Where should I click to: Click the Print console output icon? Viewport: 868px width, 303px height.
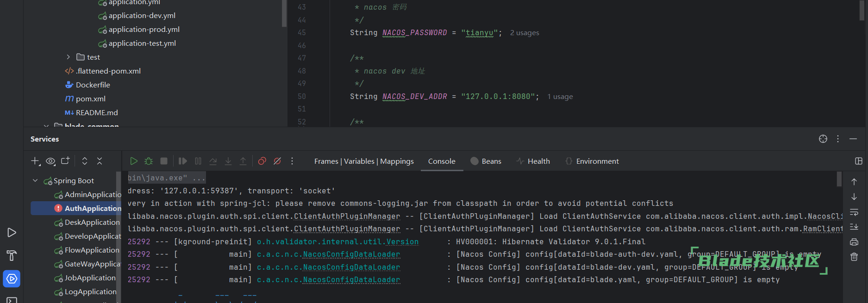(x=854, y=242)
